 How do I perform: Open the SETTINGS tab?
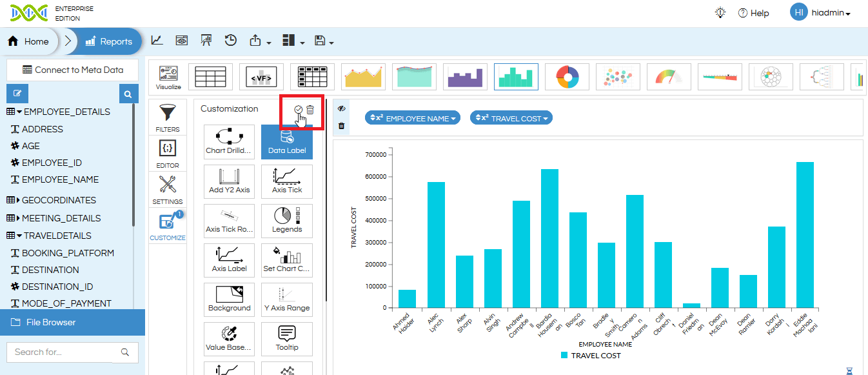click(x=168, y=190)
